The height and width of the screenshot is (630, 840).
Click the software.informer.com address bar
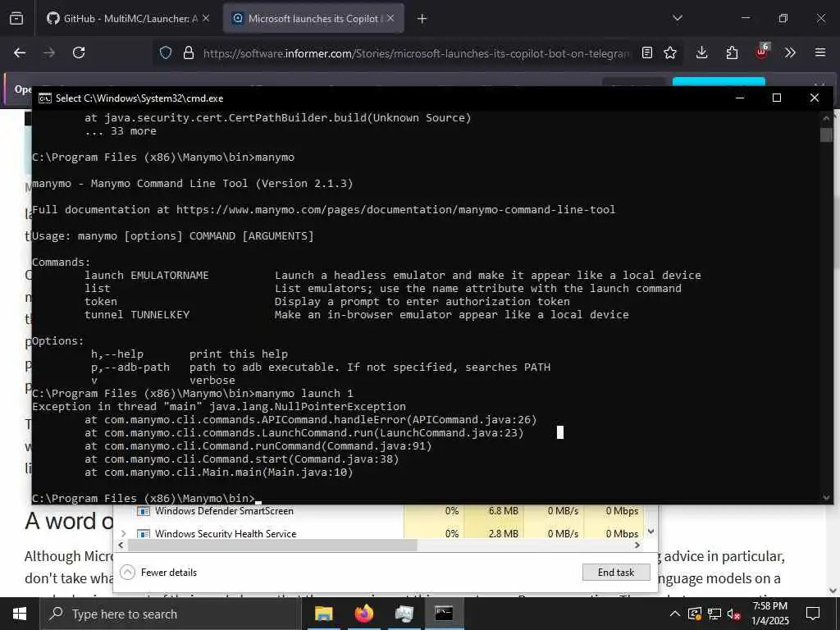click(416, 53)
